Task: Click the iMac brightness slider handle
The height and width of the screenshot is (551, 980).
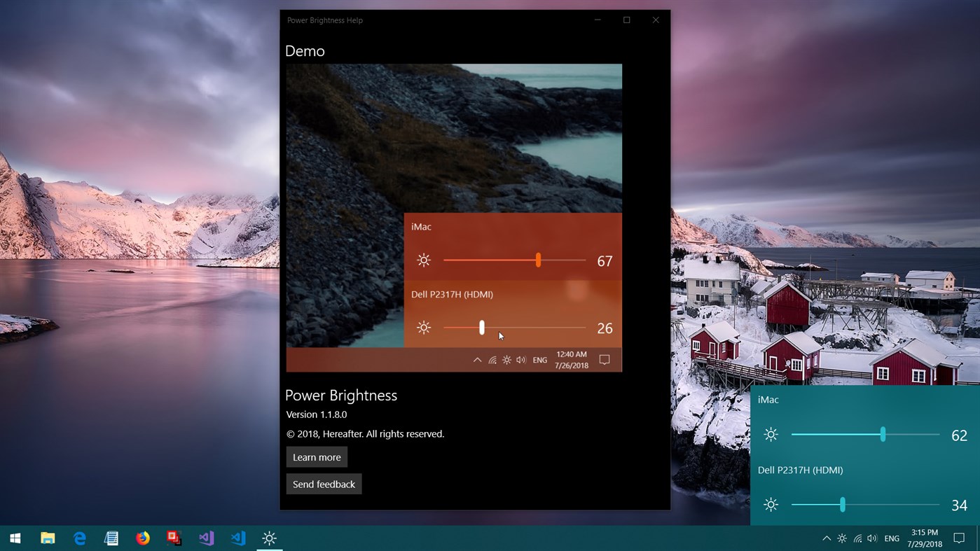Action: (x=883, y=434)
